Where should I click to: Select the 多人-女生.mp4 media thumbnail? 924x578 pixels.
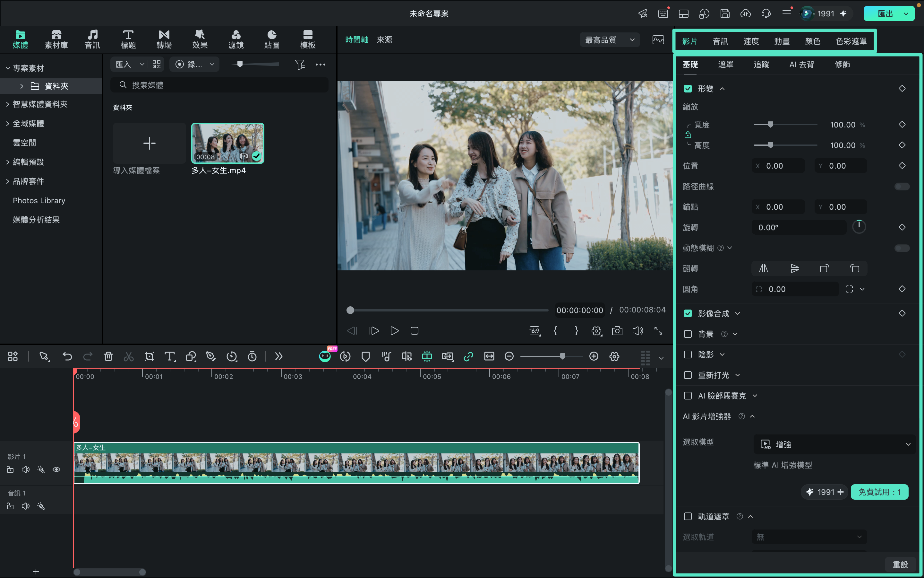click(x=227, y=143)
